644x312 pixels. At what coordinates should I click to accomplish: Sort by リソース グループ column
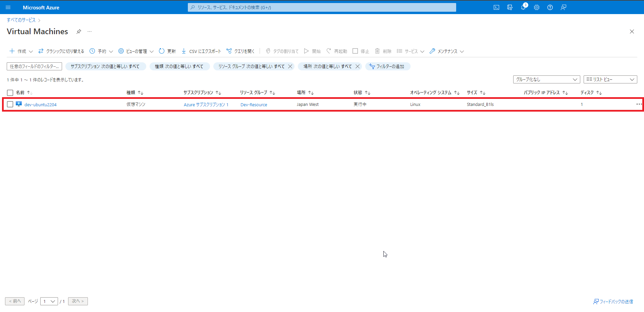[x=258, y=92]
